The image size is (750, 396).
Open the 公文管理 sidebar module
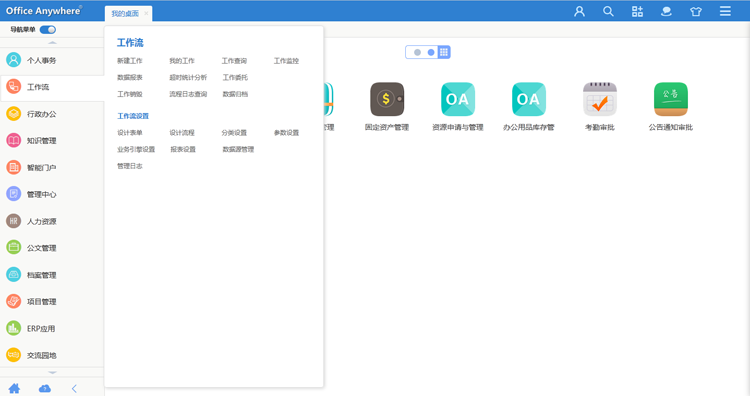click(52, 248)
